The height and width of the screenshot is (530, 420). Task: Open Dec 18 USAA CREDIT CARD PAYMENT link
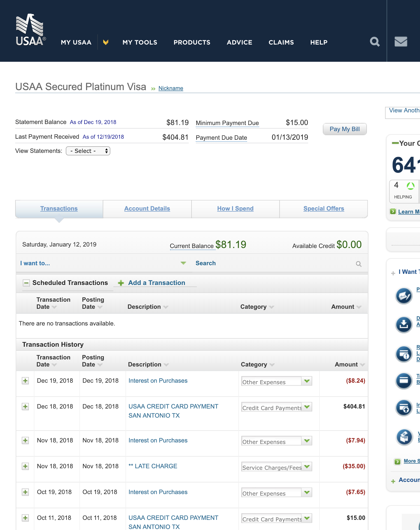[173, 411]
